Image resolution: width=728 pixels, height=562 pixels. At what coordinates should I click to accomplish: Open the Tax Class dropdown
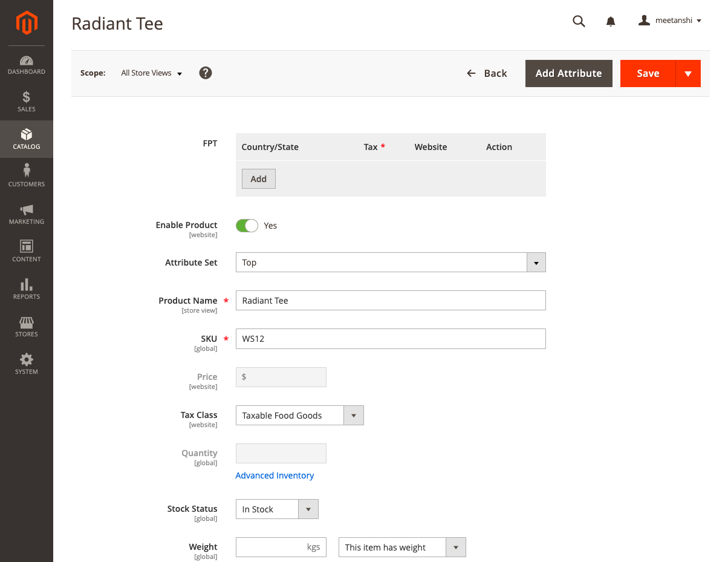pos(300,416)
